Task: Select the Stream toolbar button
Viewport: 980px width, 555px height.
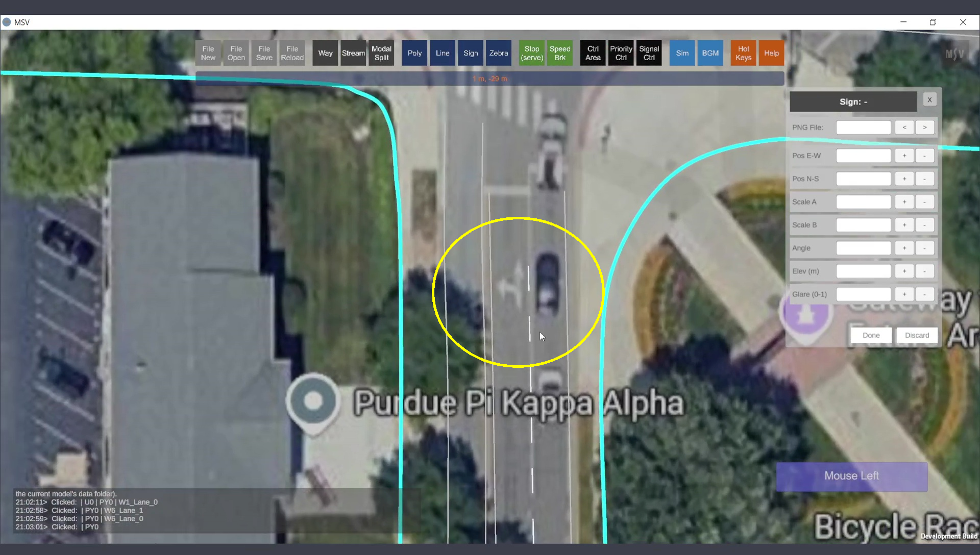Action: coord(353,53)
